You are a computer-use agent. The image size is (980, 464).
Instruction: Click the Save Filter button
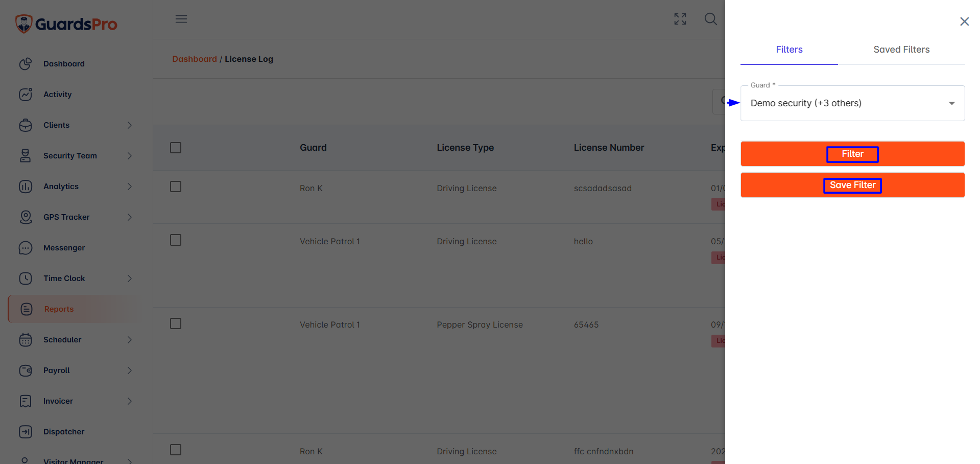(852, 185)
